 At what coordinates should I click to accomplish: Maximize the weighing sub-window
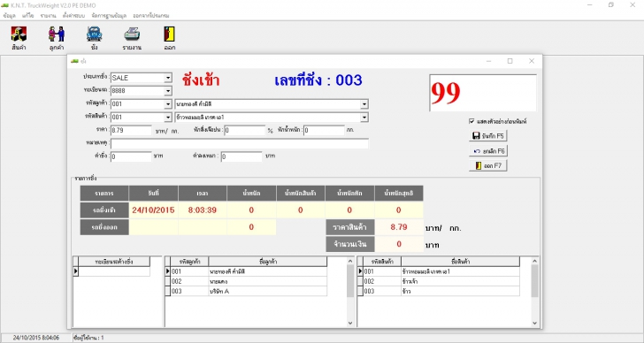pos(510,61)
